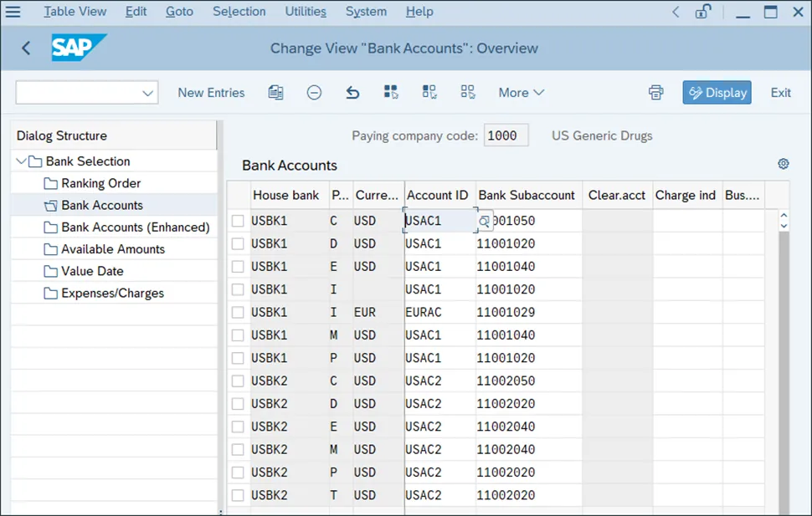Click the Print icon in toolbar
The height and width of the screenshot is (516, 812).
(x=655, y=93)
